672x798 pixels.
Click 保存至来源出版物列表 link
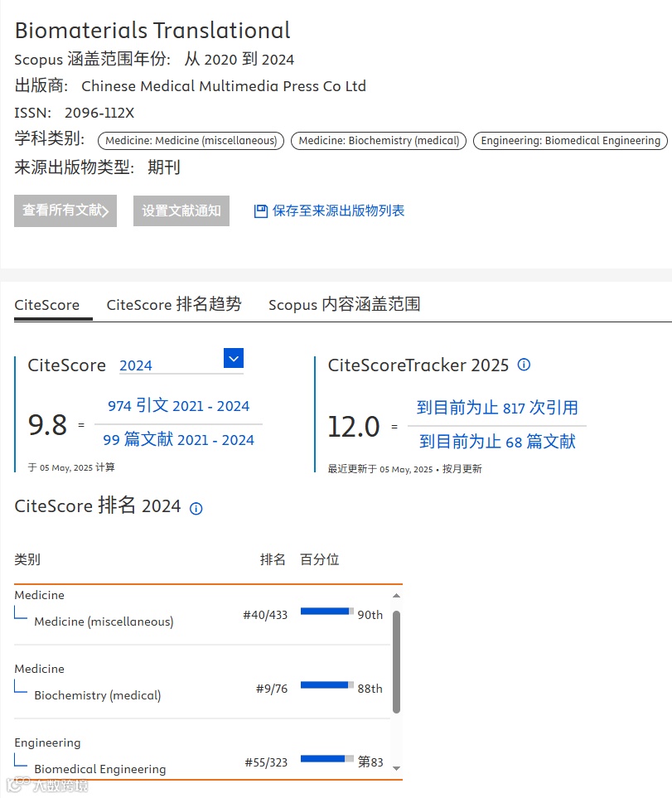point(338,210)
